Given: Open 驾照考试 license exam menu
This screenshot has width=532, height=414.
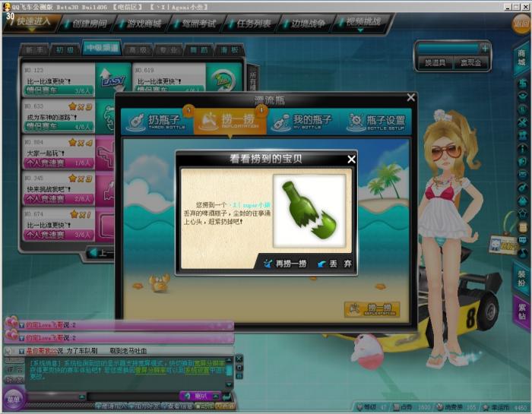Looking at the screenshot, I should [x=196, y=23].
